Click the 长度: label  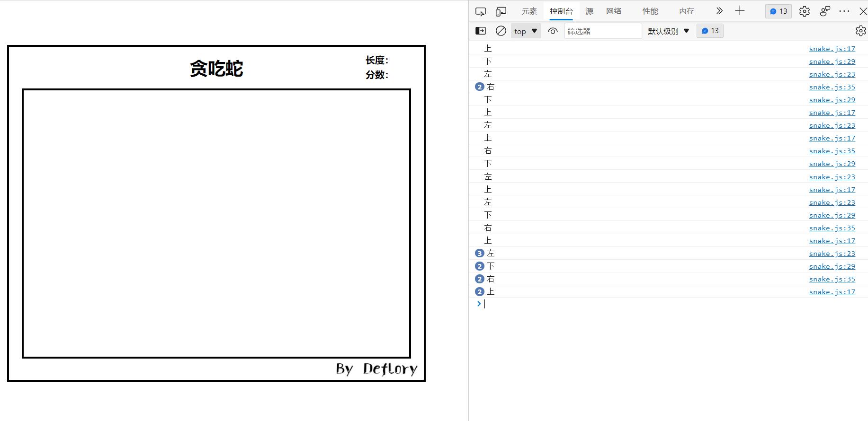coord(377,60)
